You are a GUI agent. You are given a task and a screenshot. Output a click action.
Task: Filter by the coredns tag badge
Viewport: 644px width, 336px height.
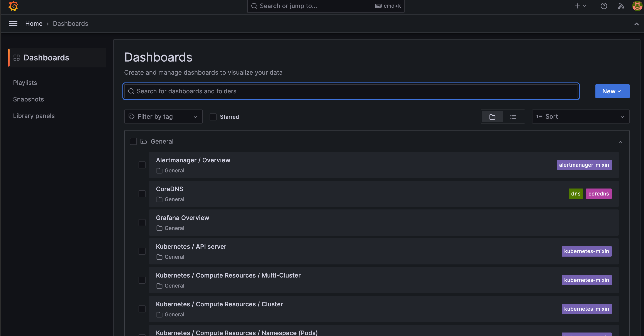pyautogui.click(x=598, y=194)
